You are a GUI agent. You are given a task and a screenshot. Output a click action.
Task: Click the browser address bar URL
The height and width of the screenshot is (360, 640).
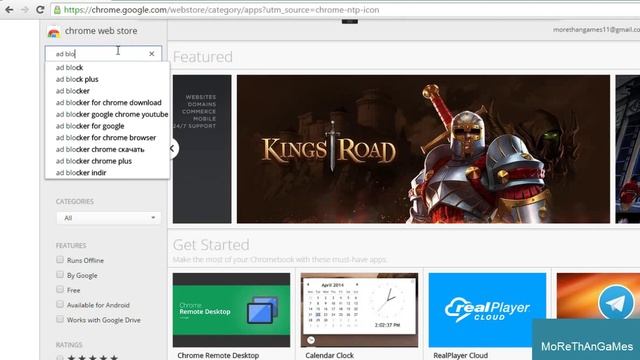click(x=222, y=10)
